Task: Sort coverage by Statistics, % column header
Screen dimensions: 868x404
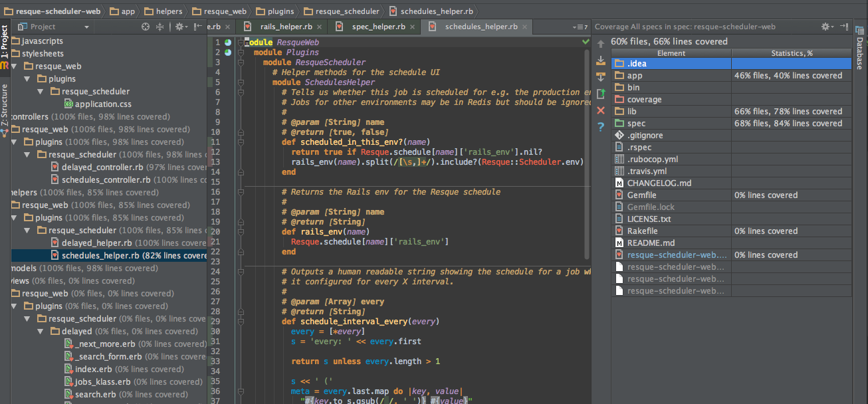Action: click(792, 53)
